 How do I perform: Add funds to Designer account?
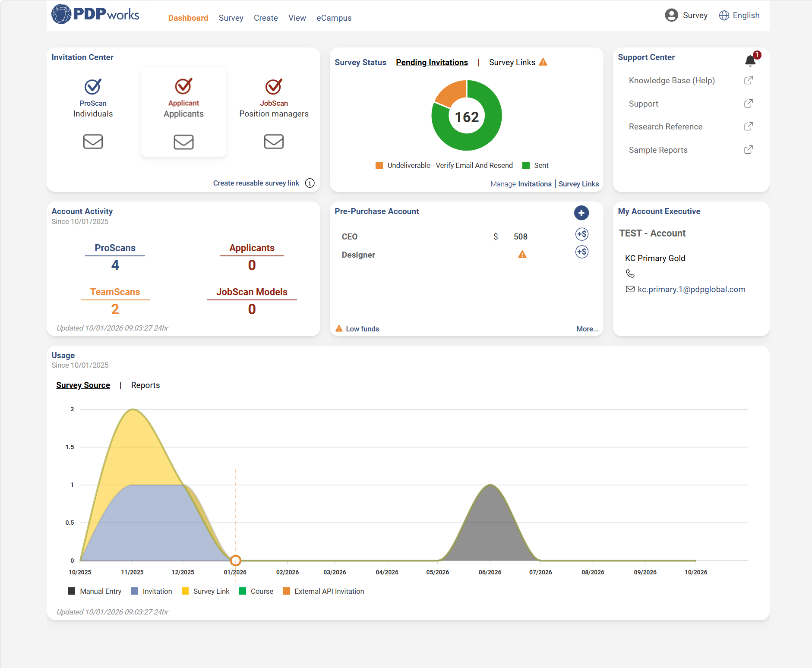(582, 252)
